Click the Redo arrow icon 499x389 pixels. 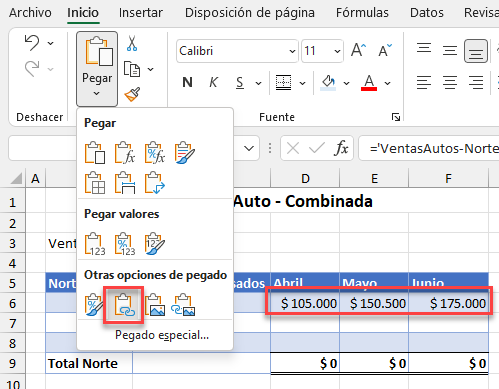[x=32, y=69]
